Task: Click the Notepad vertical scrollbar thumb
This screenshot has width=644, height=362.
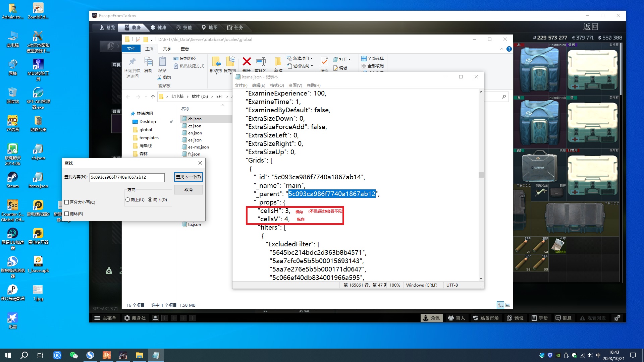Action: (481, 175)
